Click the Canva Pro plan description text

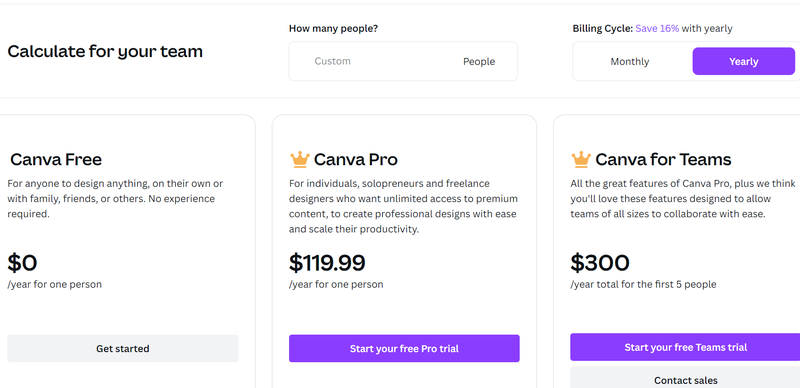[x=403, y=206]
